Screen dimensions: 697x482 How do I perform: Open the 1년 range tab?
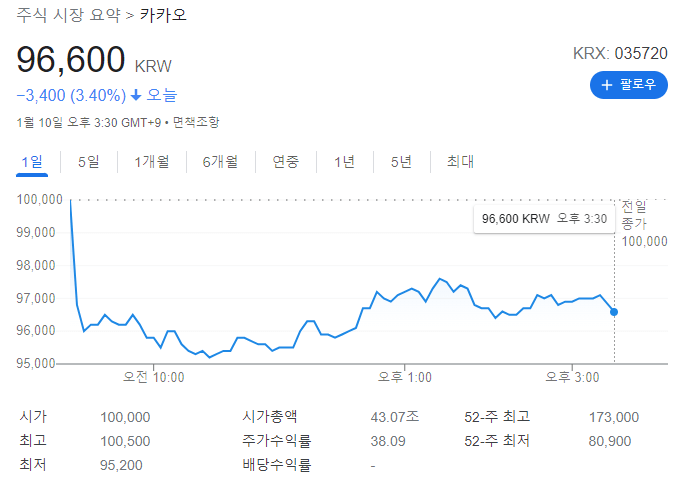click(x=344, y=162)
